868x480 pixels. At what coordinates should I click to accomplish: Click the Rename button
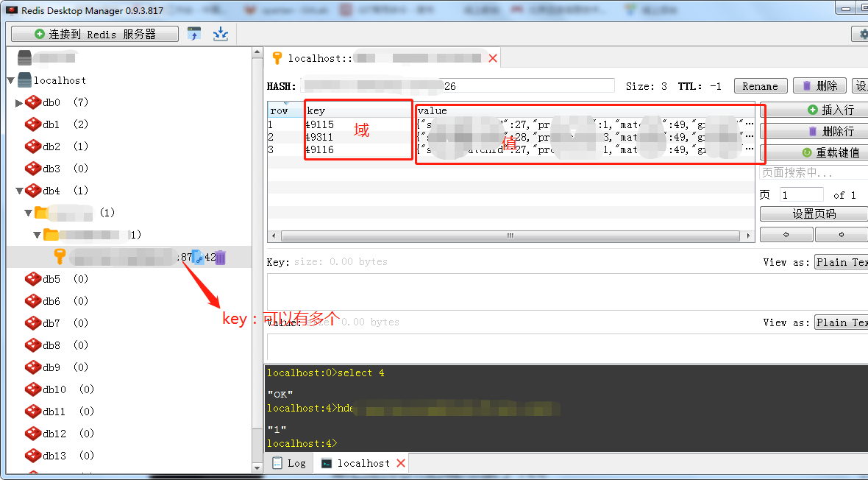(760, 86)
